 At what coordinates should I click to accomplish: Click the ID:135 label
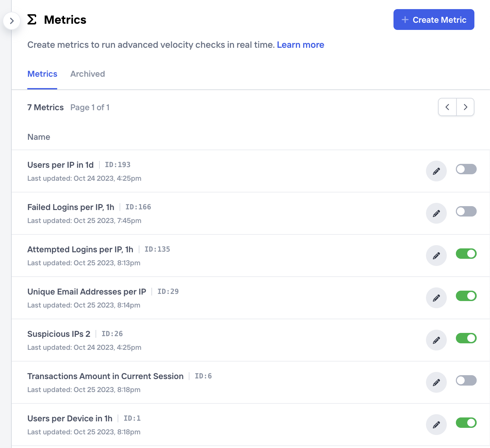[157, 249]
